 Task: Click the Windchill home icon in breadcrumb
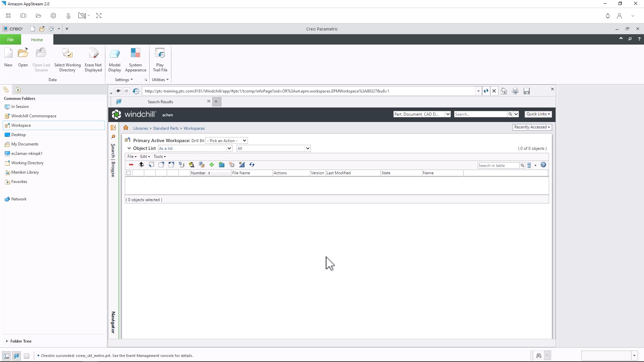(126, 128)
